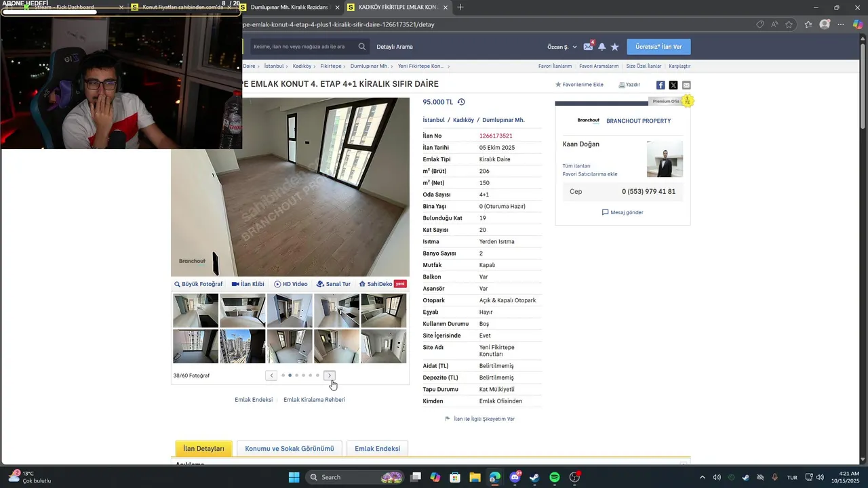Open browser profile avatar
The width and height of the screenshot is (868, 488).
[x=825, y=24]
